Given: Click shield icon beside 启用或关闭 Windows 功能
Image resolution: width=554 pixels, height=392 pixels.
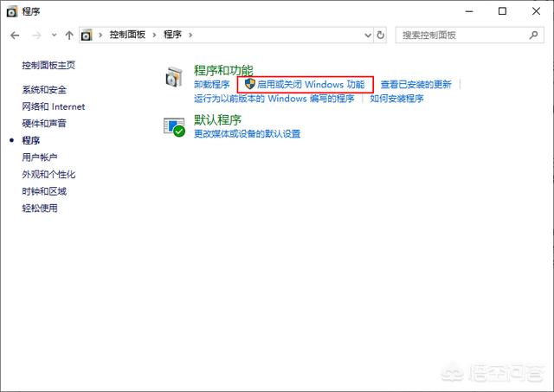Looking at the screenshot, I should [x=250, y=84].
